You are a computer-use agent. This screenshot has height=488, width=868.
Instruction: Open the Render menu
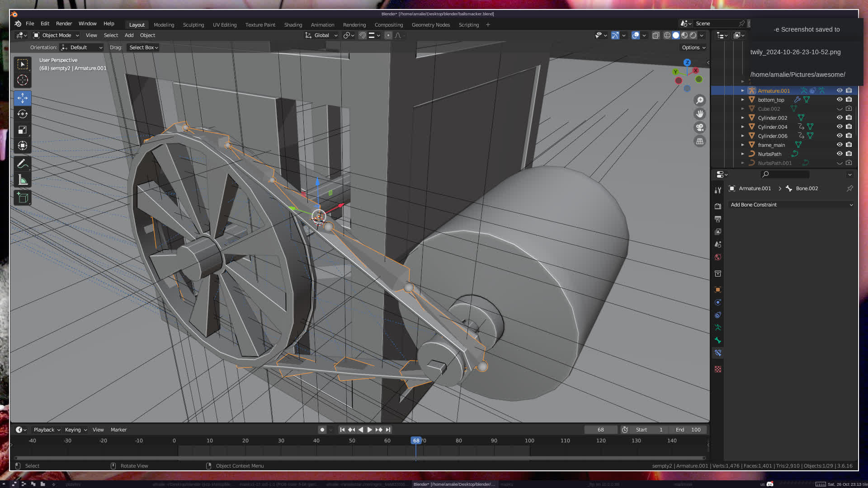[64, 23]
